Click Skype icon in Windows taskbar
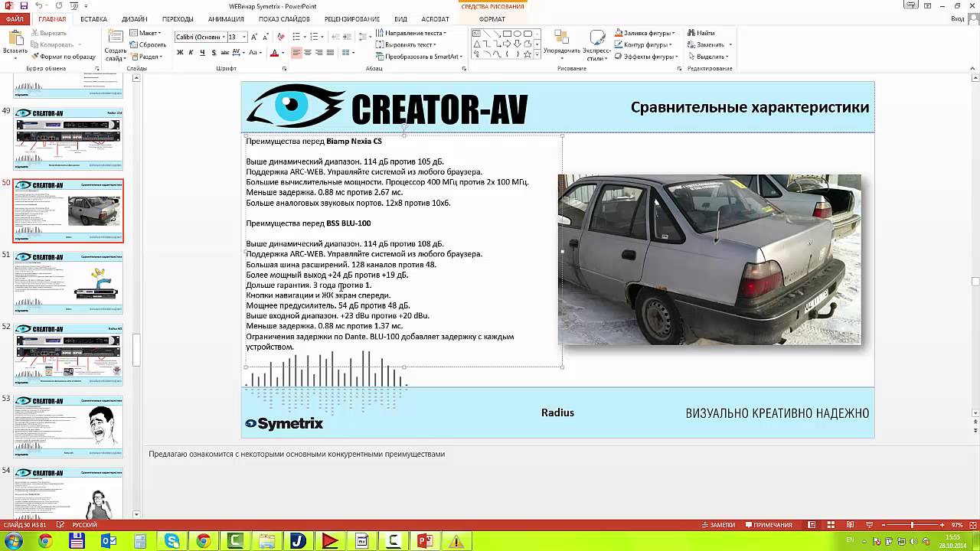 (172, 541)
